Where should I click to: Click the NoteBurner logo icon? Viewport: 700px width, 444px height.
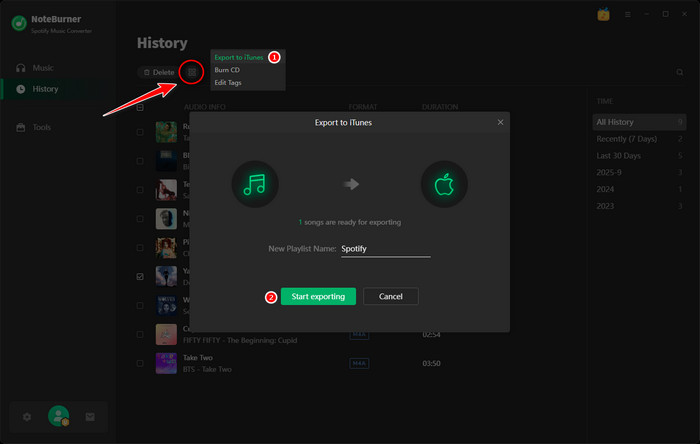[x=19, y=20]
